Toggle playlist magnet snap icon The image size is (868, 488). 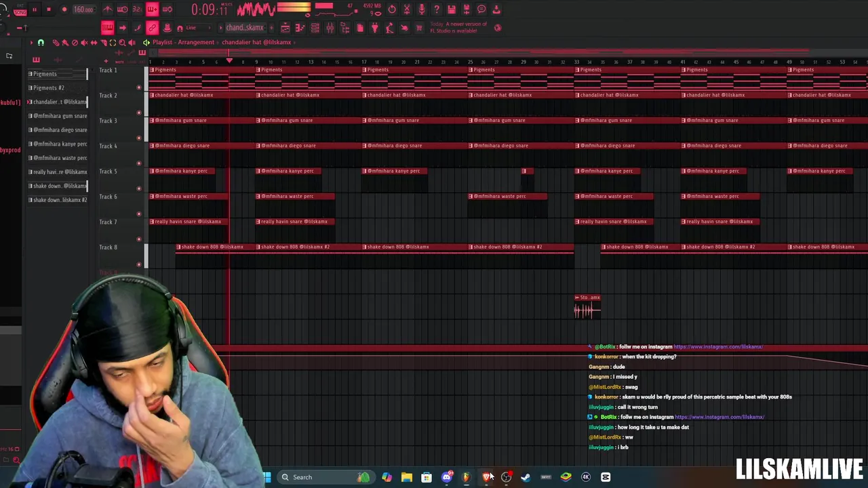(x=41, y=42)
